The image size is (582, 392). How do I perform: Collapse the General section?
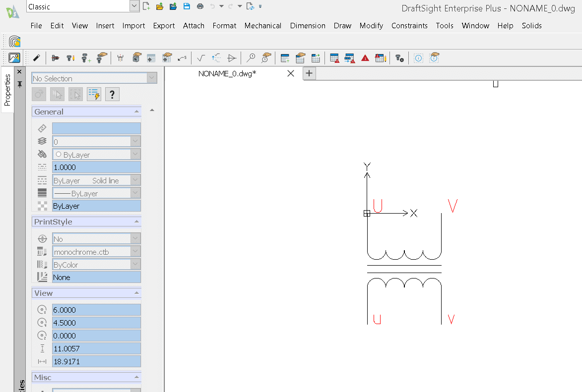(x=136, y=112)
